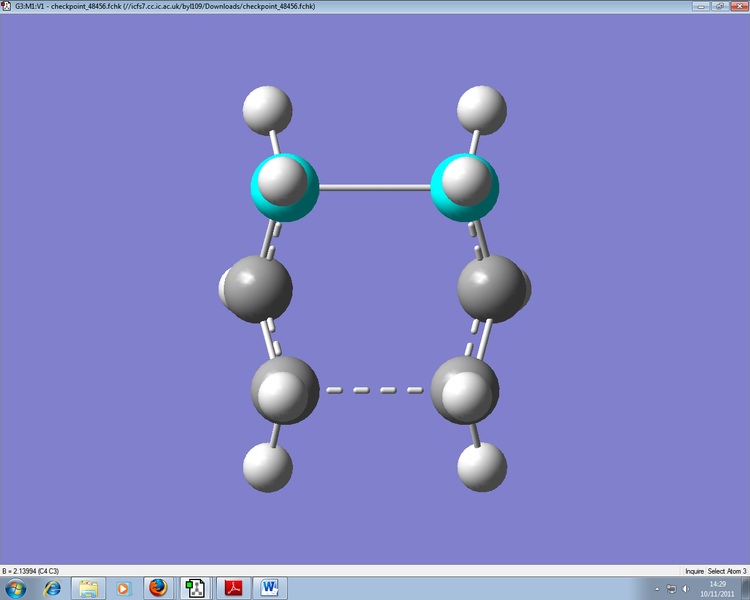750x600 pixels.
Task: Select the hydrogen atom above the left cyan atom
Action: (267, 110)
